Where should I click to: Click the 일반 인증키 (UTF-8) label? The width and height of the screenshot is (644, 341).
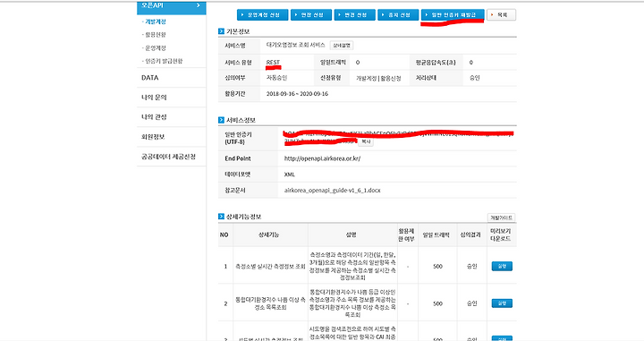coord(239,138)
